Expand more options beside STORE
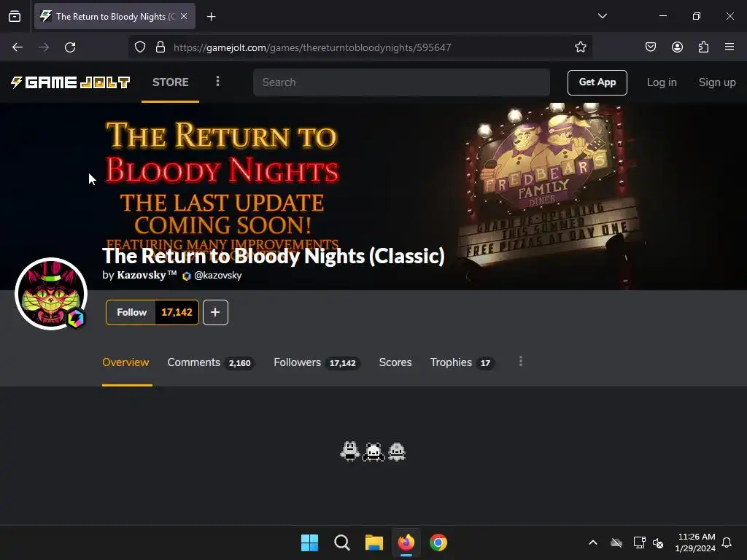This screenshot has width=747, height=560. click(x=217, y=82)
